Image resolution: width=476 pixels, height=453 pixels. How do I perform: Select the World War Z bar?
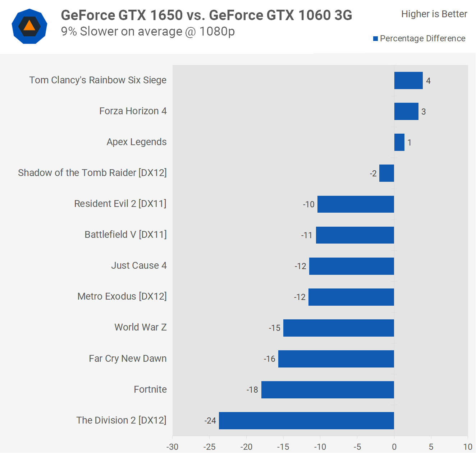[339, 328]
